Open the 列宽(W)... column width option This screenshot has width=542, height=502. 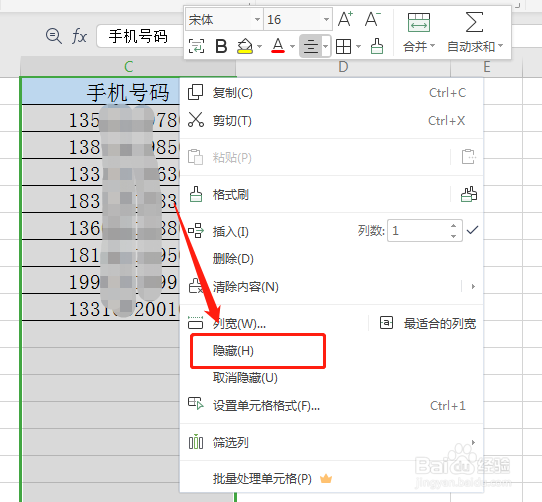pos(239,324)
